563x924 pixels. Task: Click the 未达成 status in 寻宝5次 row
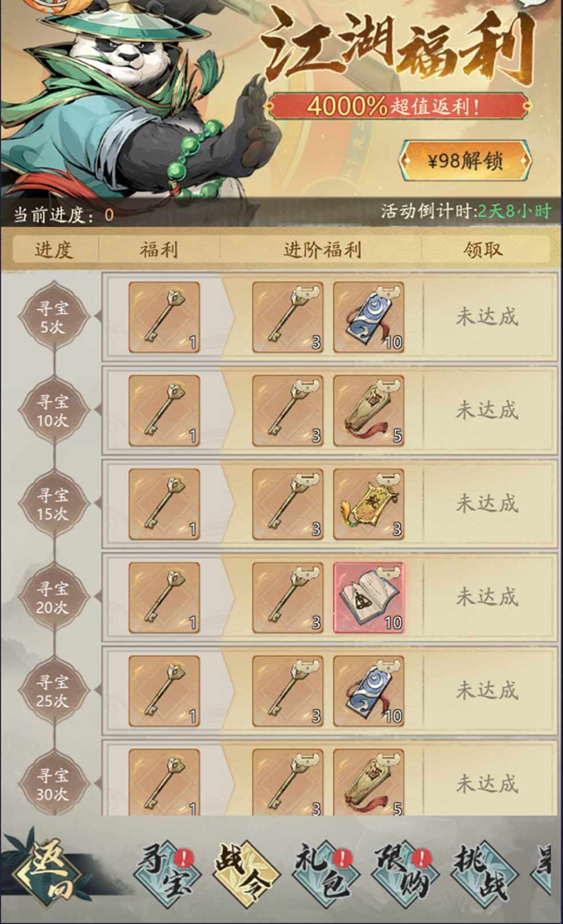click(487, 317)
